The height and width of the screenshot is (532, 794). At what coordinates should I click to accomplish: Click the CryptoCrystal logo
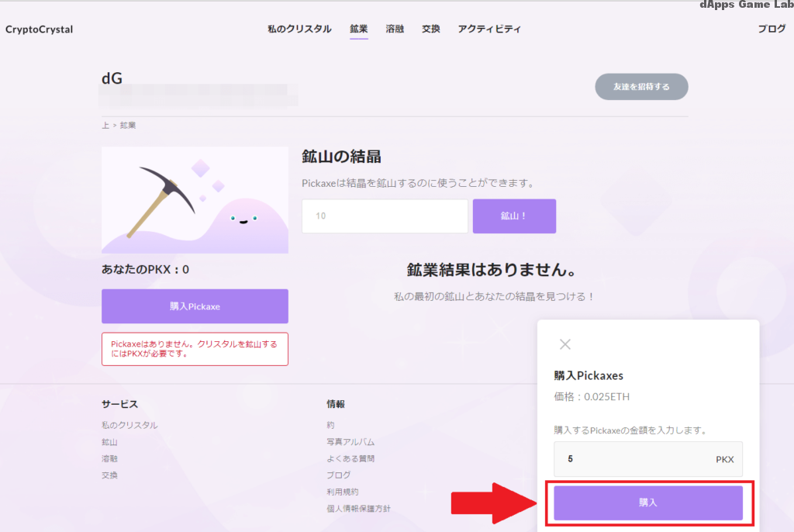pyautogui.click(x=39, y=29)
